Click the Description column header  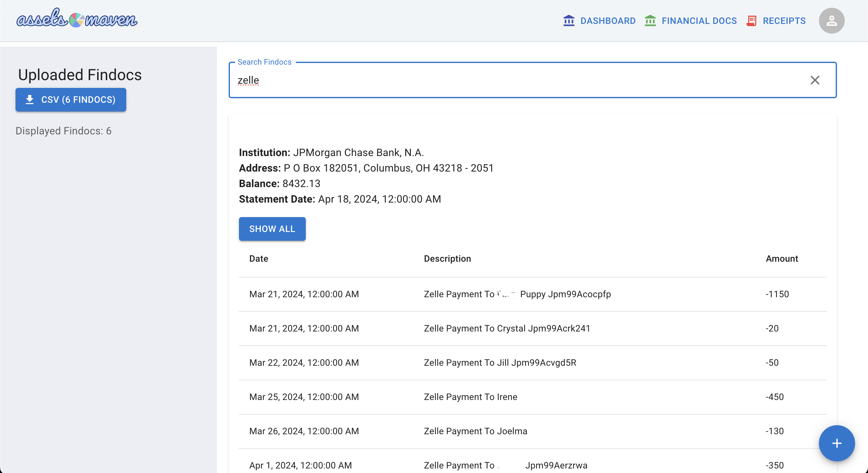[447, 258]
